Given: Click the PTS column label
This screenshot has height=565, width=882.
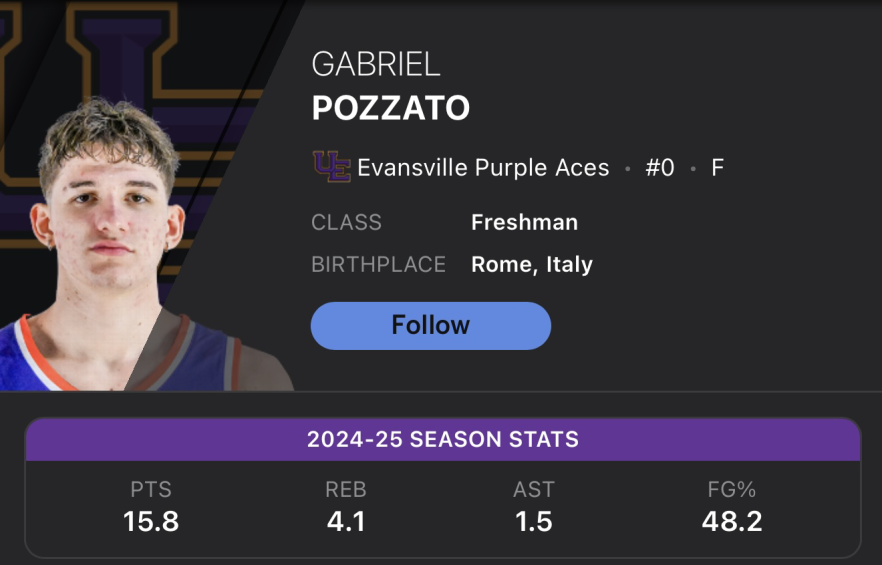Looking at the screenshot, I should [151, 490].
